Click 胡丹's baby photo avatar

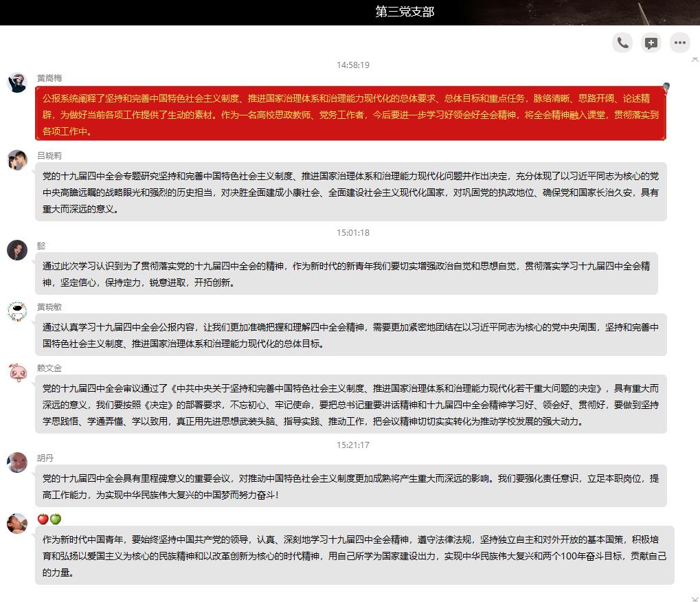point(17,462)
